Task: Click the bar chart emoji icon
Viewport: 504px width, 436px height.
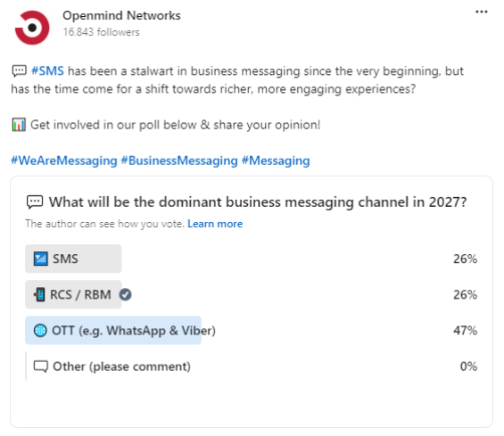Action: pos(19,125)
